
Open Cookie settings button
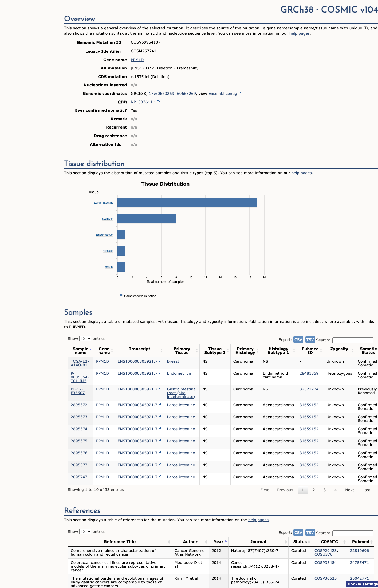362,584
